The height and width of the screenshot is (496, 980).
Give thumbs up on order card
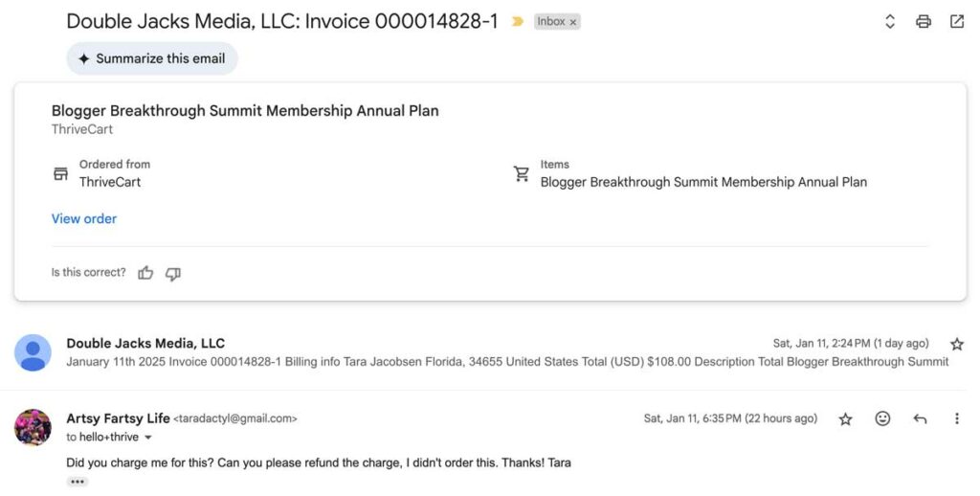pos(145,273)
